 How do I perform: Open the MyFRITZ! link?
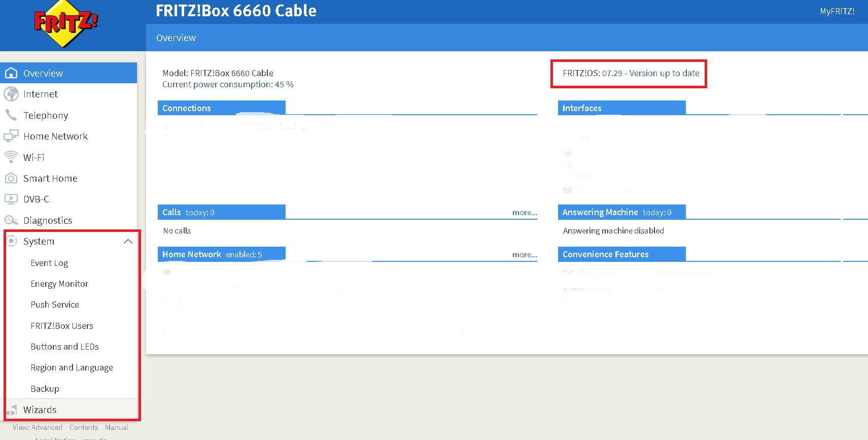[x=837, y=11]
